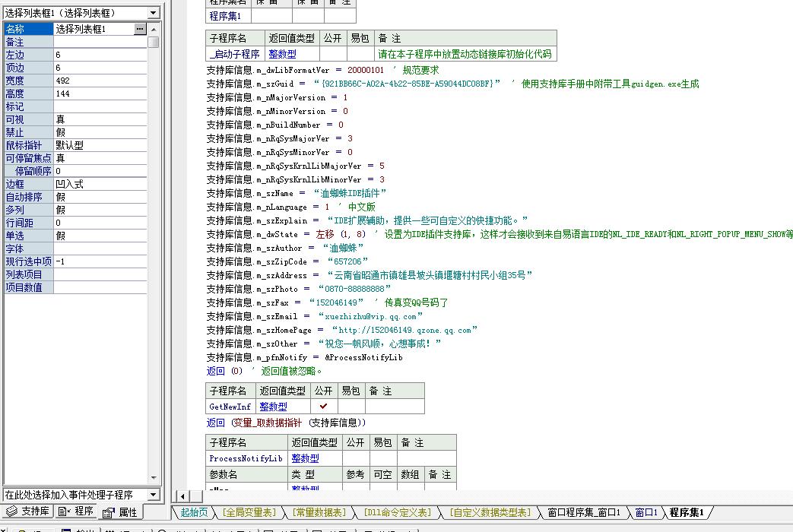Click the 窗口1 tab link
Viewport: 793px width, 532px height.
pyautogui.click(x=646, y=512)
